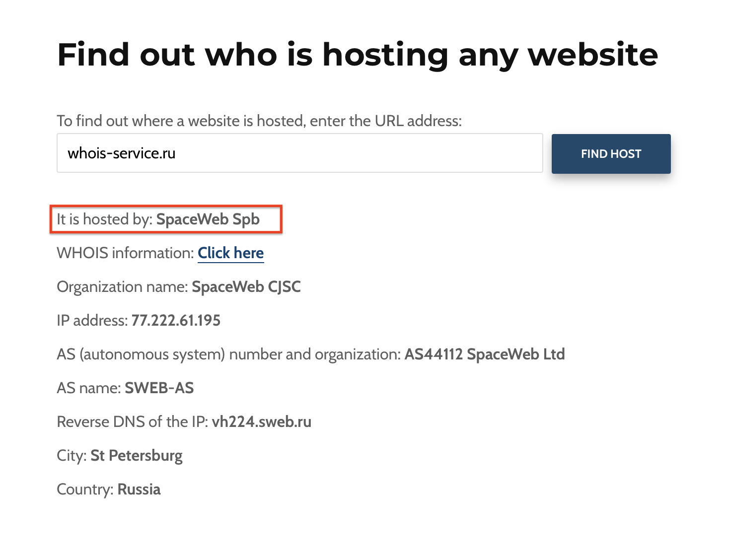Click the 'AS name:' label
Viewport: 729px width, 560px height.
(x=89, y=388)
